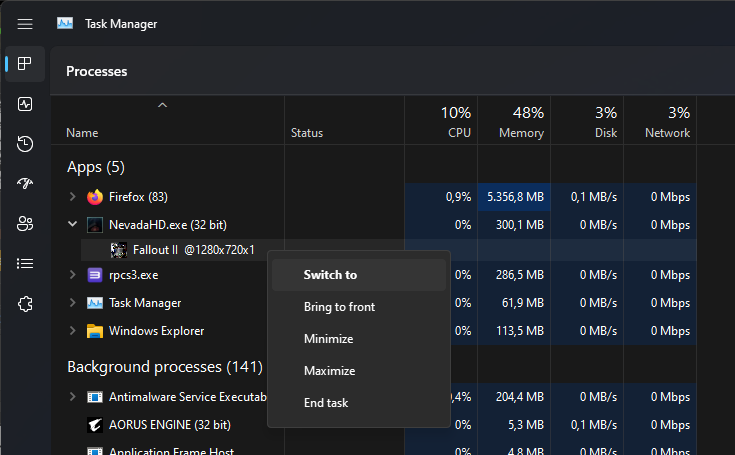This screenshot has height=455, width=735.
Task: Open the App history page
Action: 25,144
